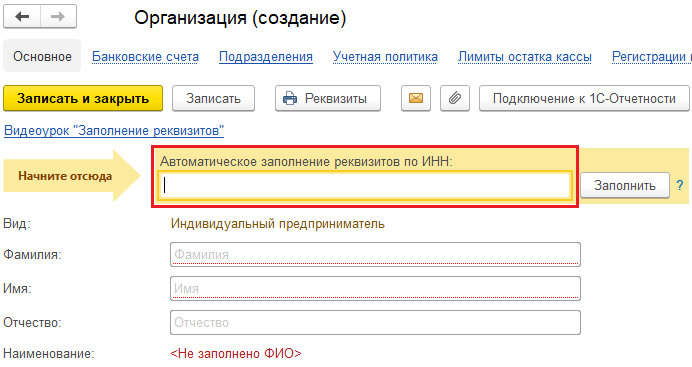Open Подключение к 1С-Отчетности

click(x=584, y=98)
